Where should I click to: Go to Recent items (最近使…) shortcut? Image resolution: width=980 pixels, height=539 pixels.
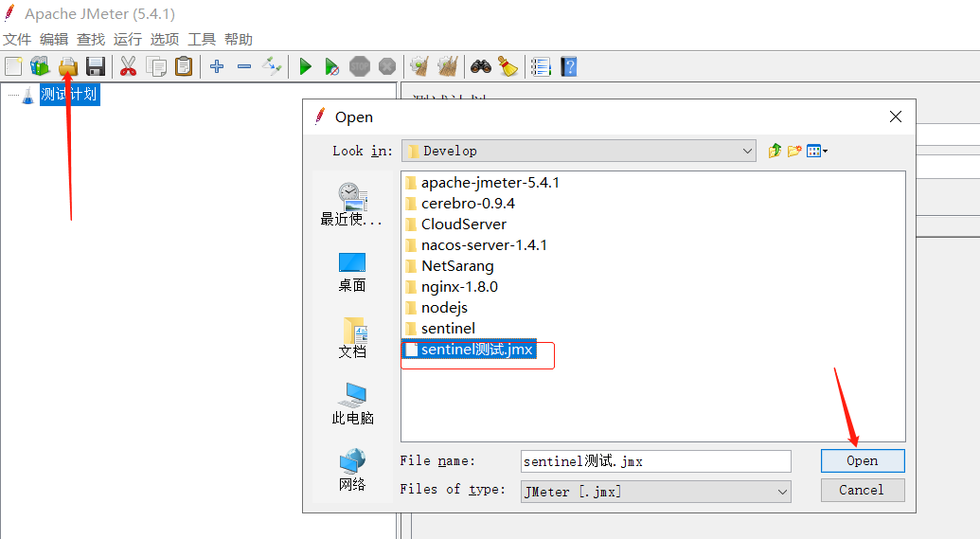352,205
